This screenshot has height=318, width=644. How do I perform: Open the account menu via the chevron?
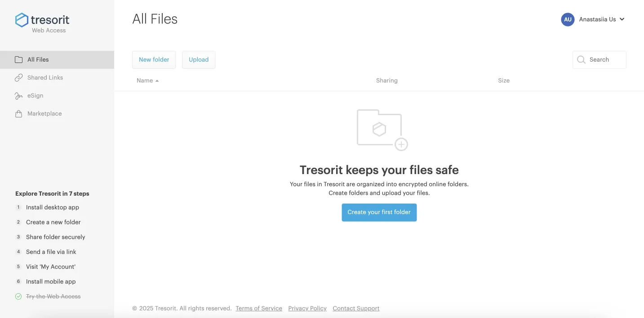point(622,19)
